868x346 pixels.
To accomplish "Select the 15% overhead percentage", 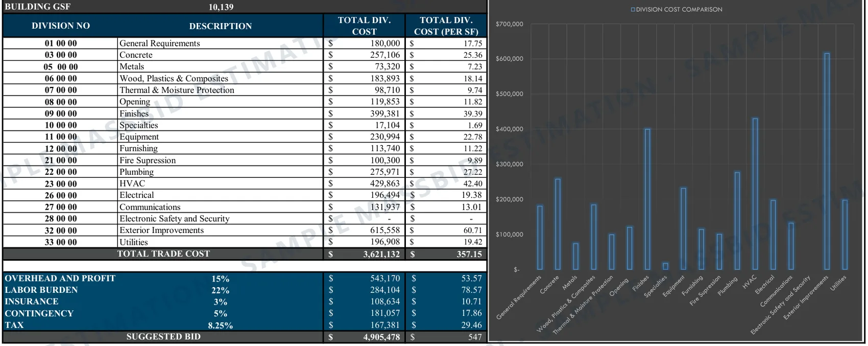I will click(x=221, y=279).
